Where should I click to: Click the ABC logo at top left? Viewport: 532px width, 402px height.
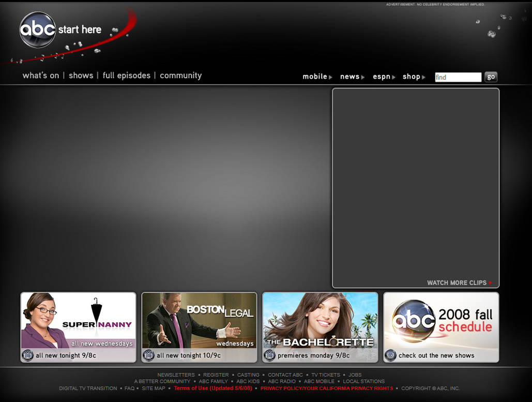point(37,29)
